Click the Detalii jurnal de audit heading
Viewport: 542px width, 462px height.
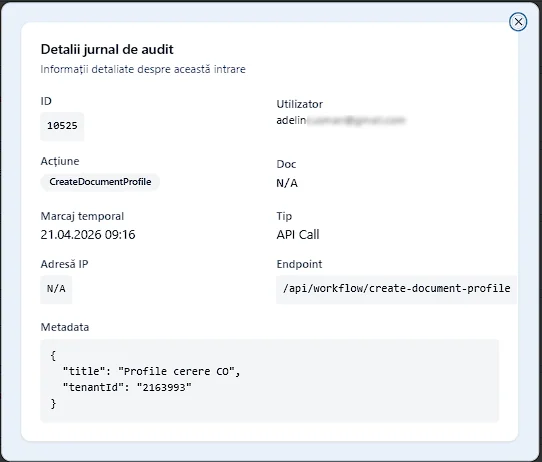click(107, 49)
